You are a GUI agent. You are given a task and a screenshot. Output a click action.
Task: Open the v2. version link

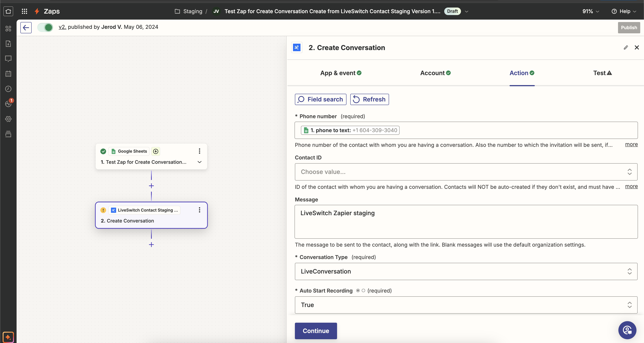click(x=63, y=27)
